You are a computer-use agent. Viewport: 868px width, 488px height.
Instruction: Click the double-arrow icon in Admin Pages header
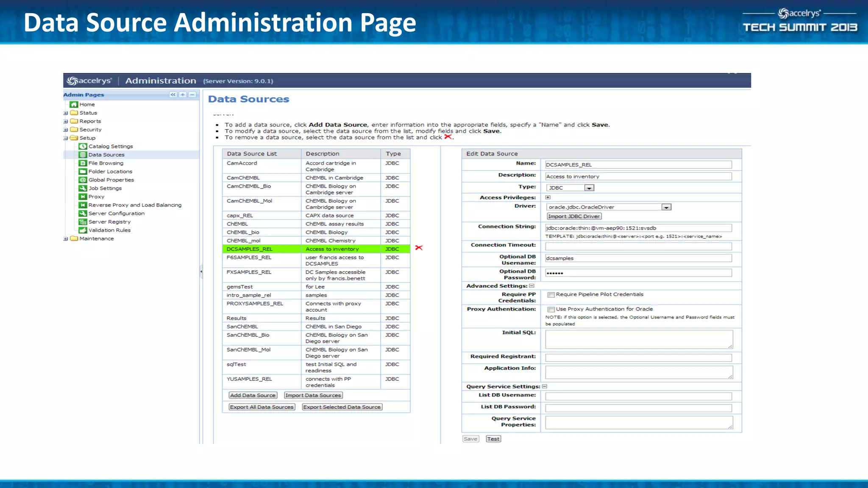(173, 94)
